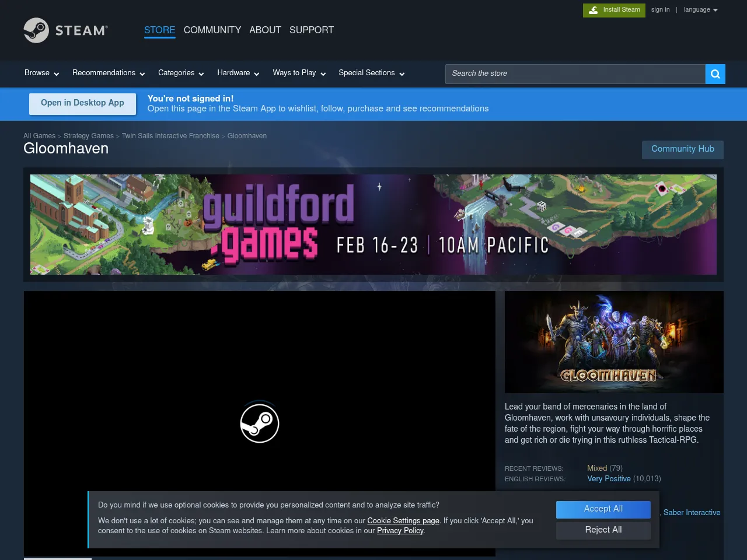Click the Steam logo in header
Image resolution: width=747 pixels, height=560 pixels.
(65, 30)
